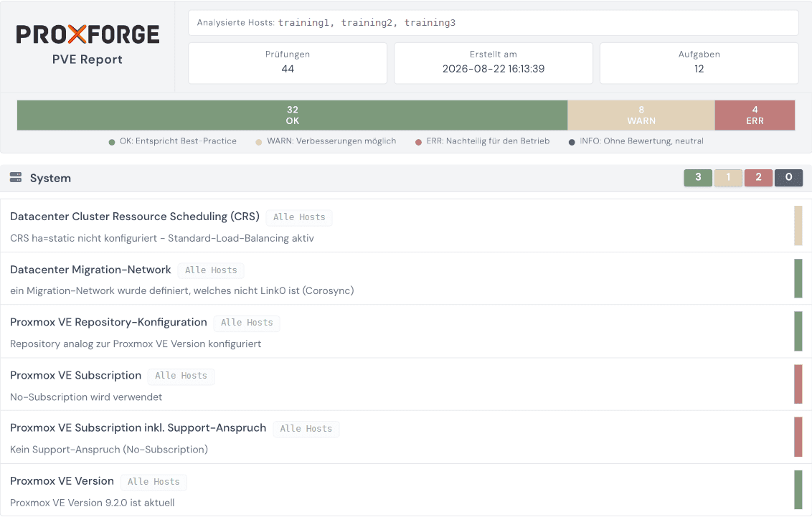
Task: Select text 'No-Subscription wird verwendet'
Action: [x=86, y=397]
